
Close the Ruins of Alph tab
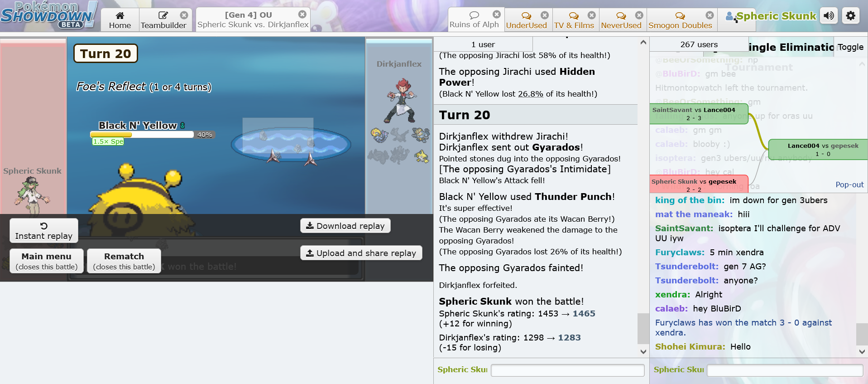tap(497, 15)
